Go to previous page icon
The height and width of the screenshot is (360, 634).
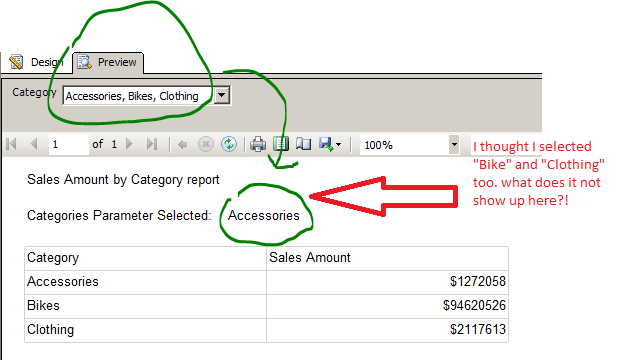tap(34, 144)
